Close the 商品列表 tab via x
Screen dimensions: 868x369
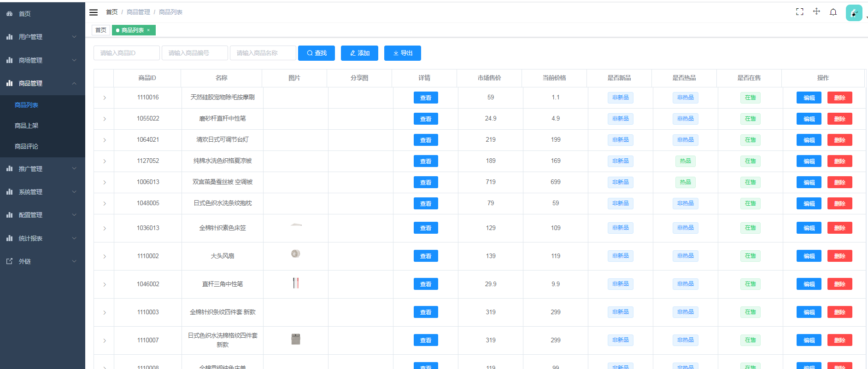(148, 30)
